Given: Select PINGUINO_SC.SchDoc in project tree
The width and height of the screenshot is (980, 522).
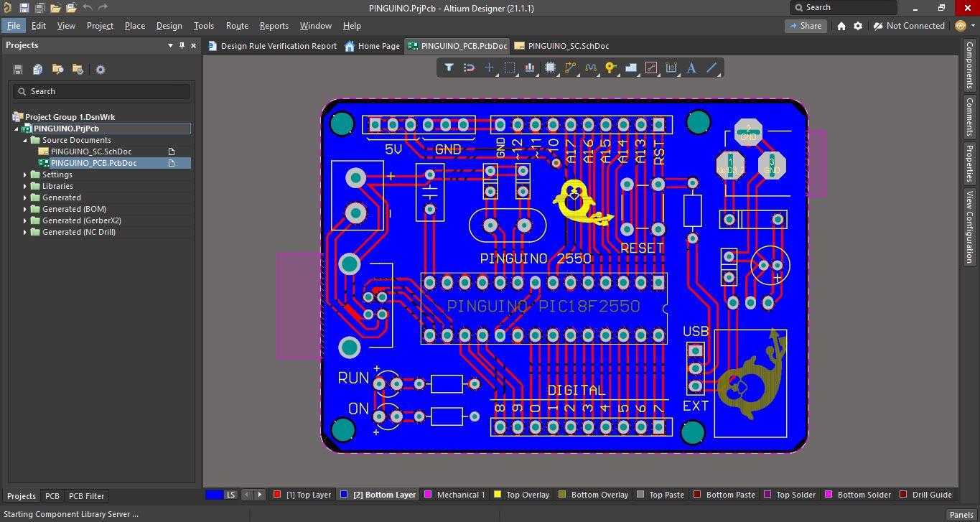Looking at the screenshot, I should (x=91, y=152).
